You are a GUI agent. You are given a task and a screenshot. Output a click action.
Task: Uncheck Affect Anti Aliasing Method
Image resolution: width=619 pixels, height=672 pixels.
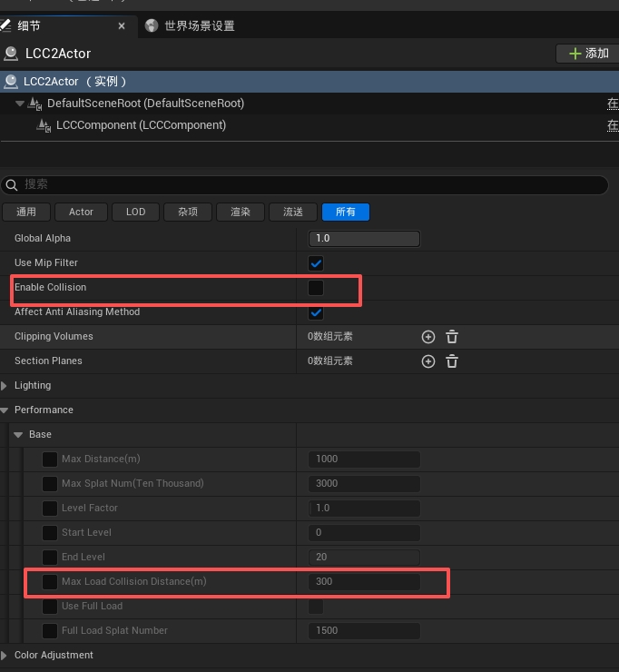coord(316,312)
